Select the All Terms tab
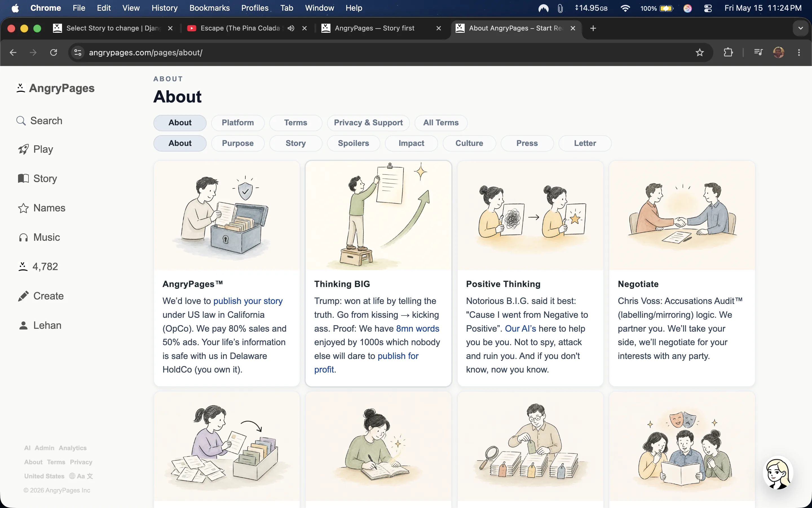 point(441,123)
